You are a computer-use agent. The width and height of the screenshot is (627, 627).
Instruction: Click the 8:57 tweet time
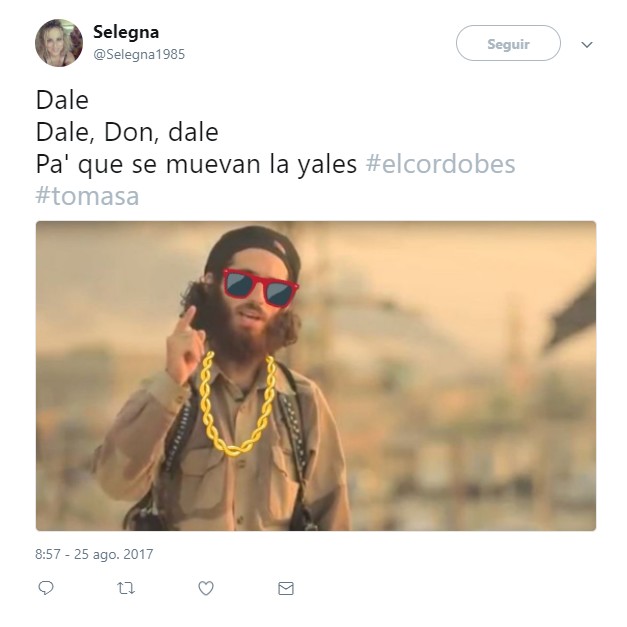(x=48, y=554)
